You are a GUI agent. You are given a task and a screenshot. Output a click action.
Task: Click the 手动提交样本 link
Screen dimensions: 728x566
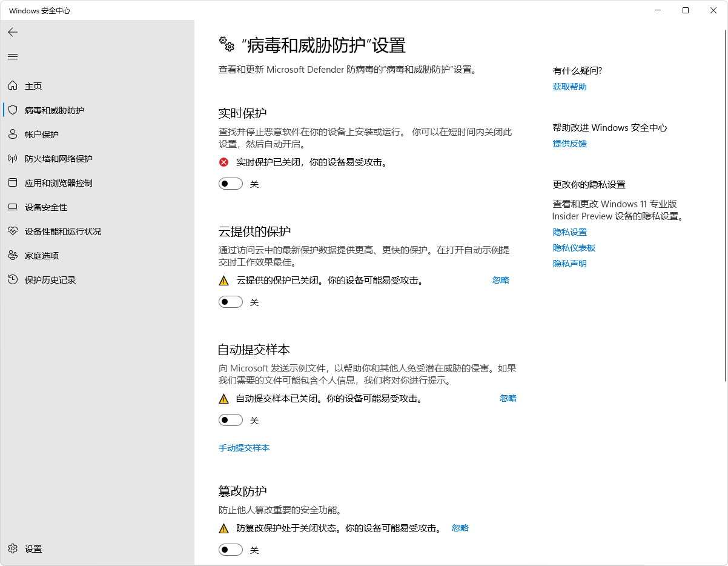pos(244,448)
